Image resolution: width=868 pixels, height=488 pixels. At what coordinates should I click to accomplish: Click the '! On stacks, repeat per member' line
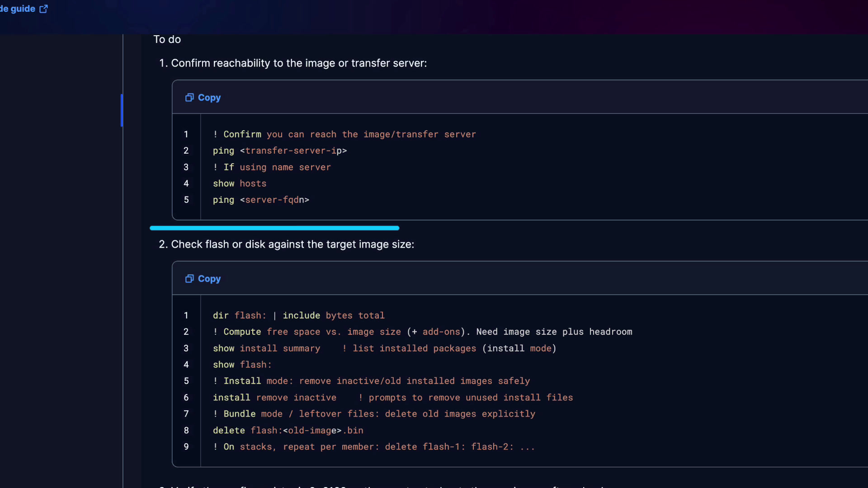(374, 447)
